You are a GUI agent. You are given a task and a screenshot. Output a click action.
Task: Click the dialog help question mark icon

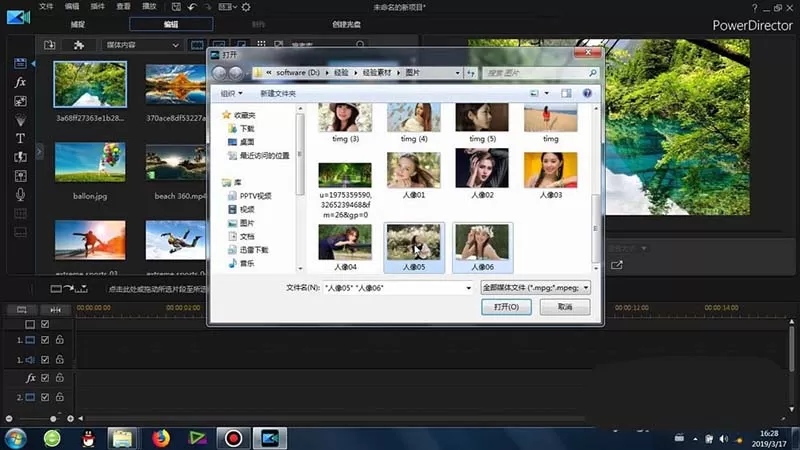pos(587,93)
